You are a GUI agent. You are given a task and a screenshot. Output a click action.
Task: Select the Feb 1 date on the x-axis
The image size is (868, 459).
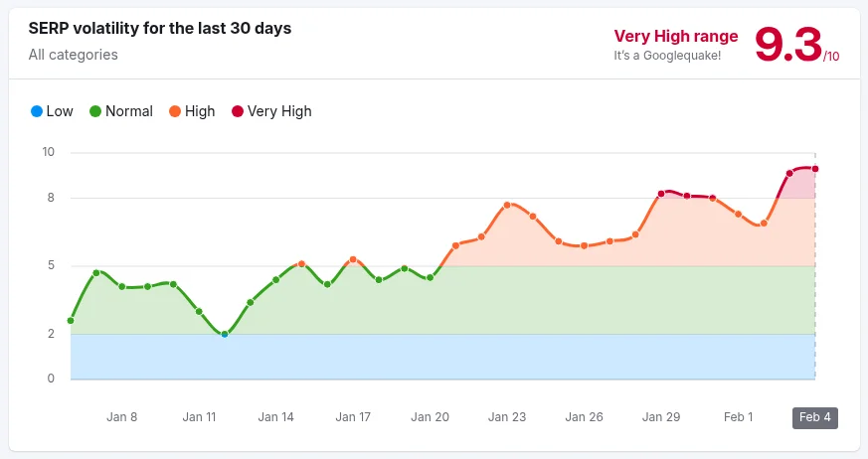pyautogui.click(x=737, y=417)
